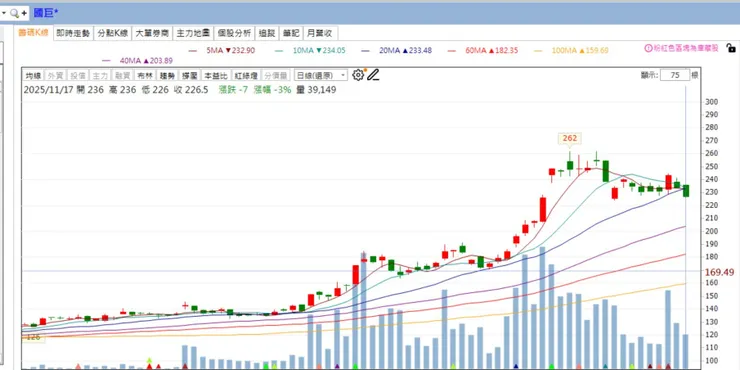
Task: Toggle the 均線 indicator button
Action: pos(33,76)
